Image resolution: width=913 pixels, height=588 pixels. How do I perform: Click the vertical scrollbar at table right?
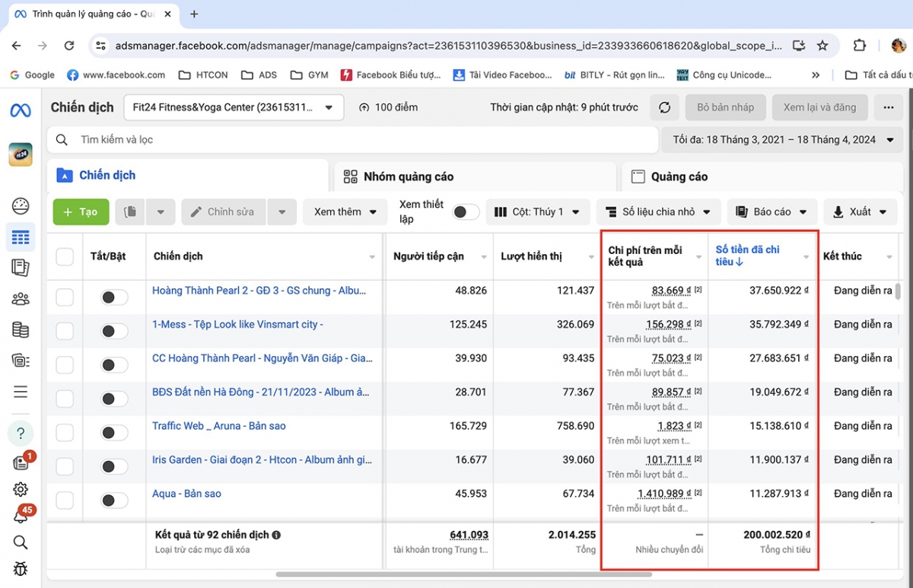(898, 292)
